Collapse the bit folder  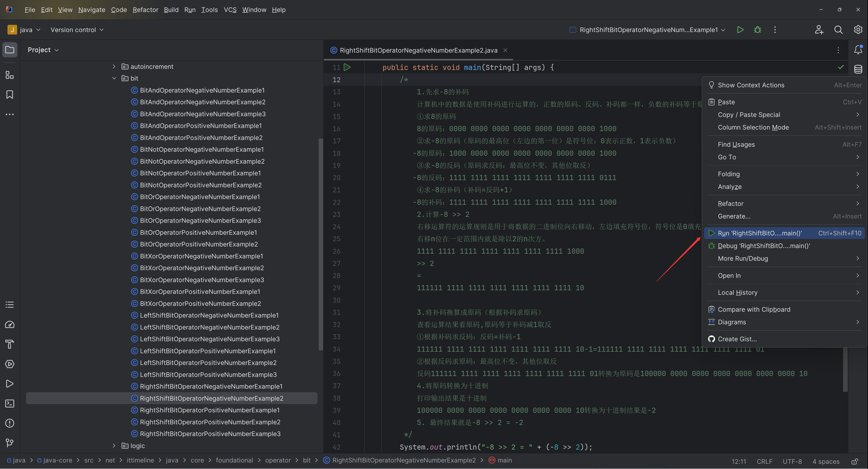click(x=114, y=78)
